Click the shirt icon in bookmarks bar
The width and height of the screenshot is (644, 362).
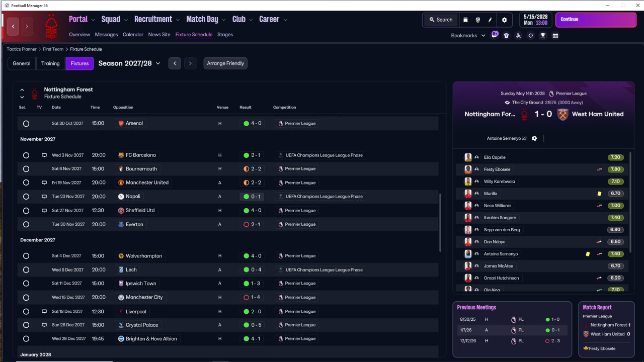click(506, 36)
